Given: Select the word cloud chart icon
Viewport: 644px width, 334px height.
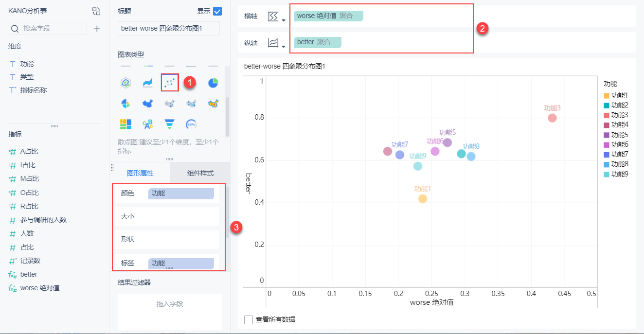Looking at the screenshot, I should [148, 123].
